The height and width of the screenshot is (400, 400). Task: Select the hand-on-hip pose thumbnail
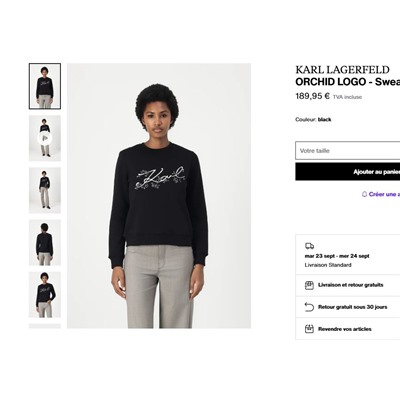45,295
